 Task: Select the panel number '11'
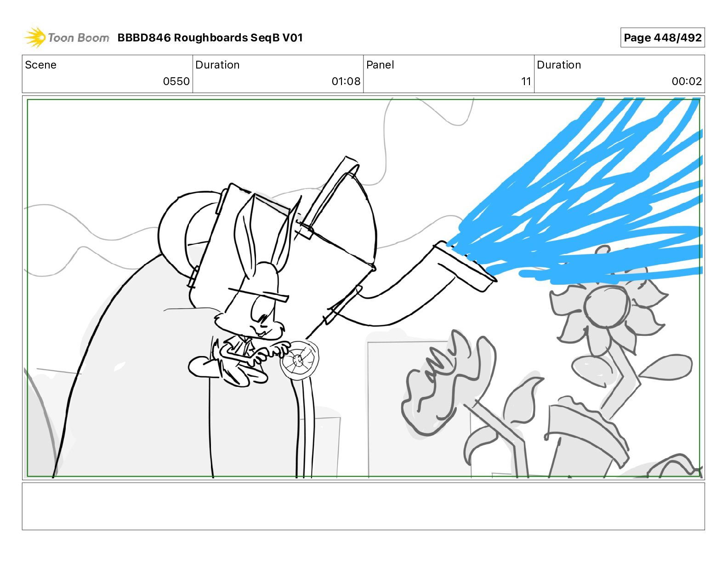(x=526, y=81)
